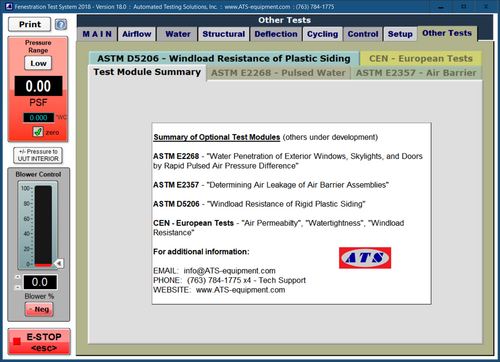This screenshot has height=362, width=500.
Task: Click the Print button
Action: (x=30, y=24)
